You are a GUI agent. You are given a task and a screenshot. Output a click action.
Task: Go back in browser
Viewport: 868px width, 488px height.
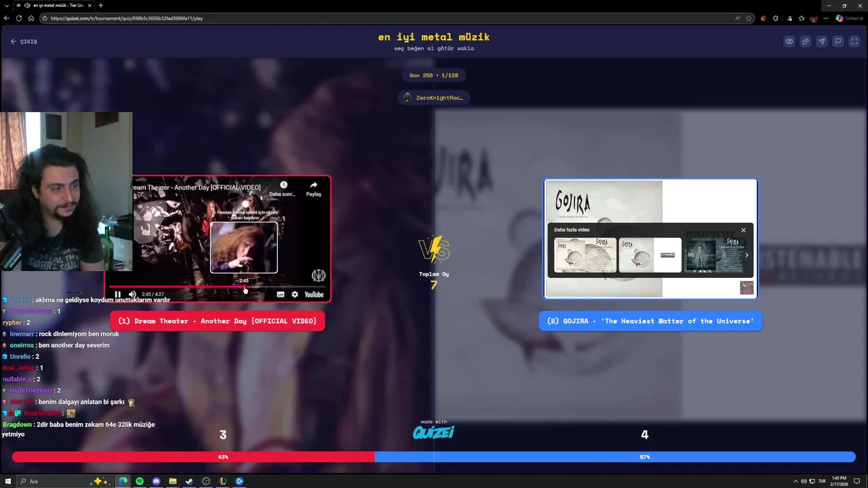tap(7, 18)
